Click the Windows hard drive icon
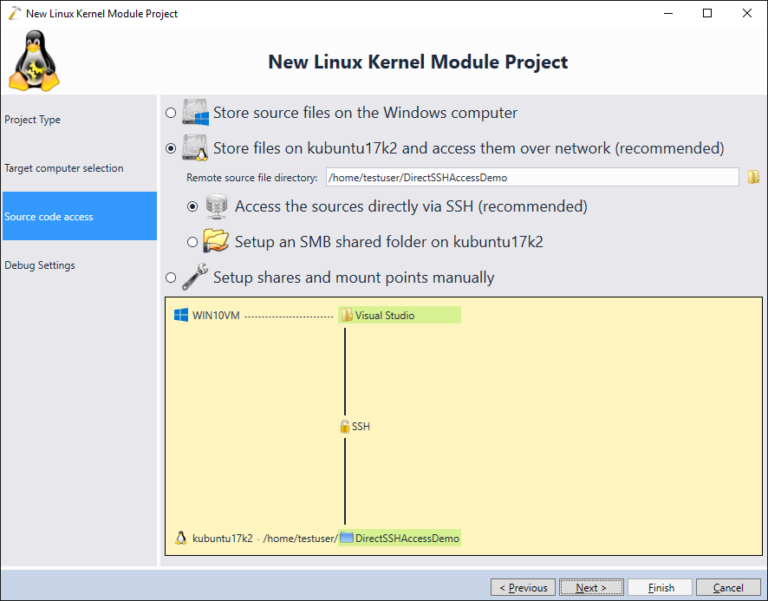768x601 pixels. pos(195,112)
